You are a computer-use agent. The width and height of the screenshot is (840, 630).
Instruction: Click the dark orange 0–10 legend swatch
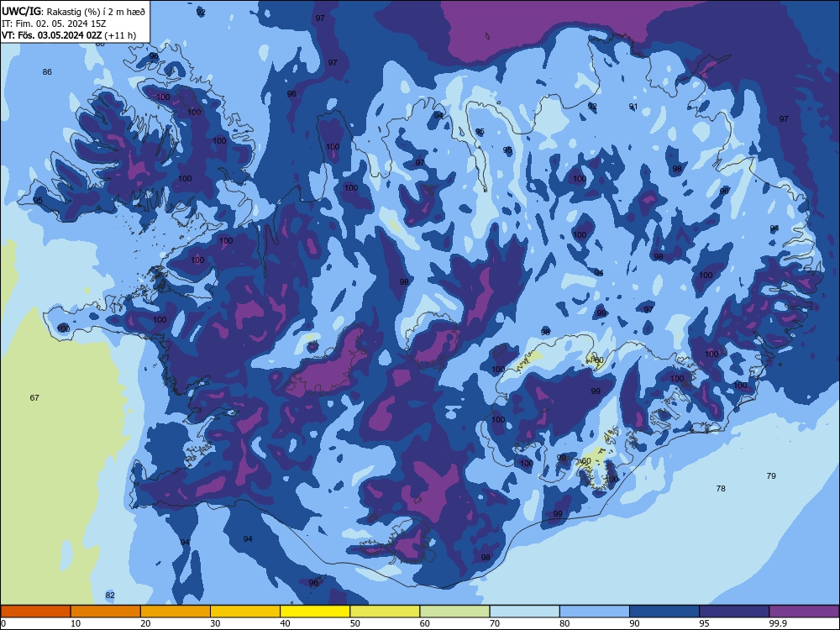pyautogui.click(x=35, y=612)
